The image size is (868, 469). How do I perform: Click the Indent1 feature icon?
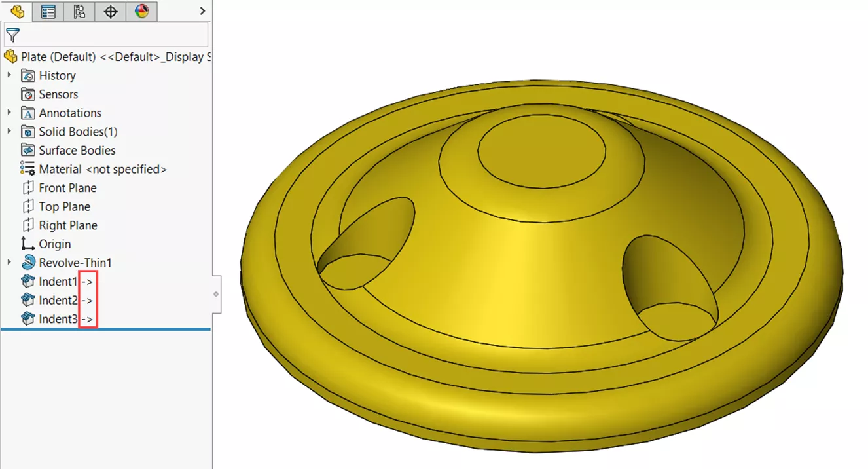[x=27, y=281]
